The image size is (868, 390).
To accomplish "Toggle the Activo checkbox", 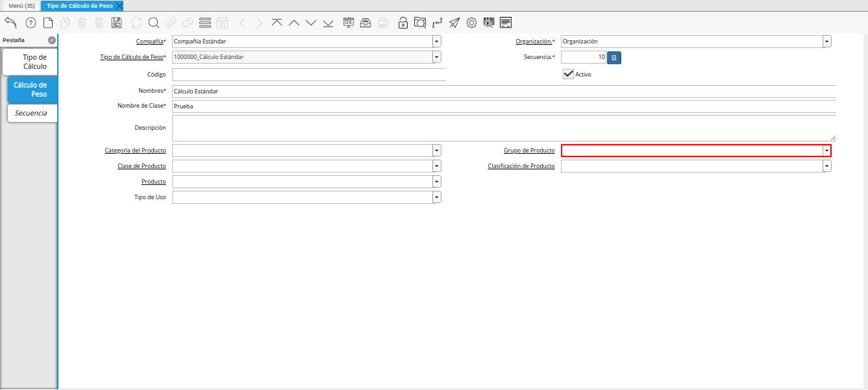I will pos(569,74).
